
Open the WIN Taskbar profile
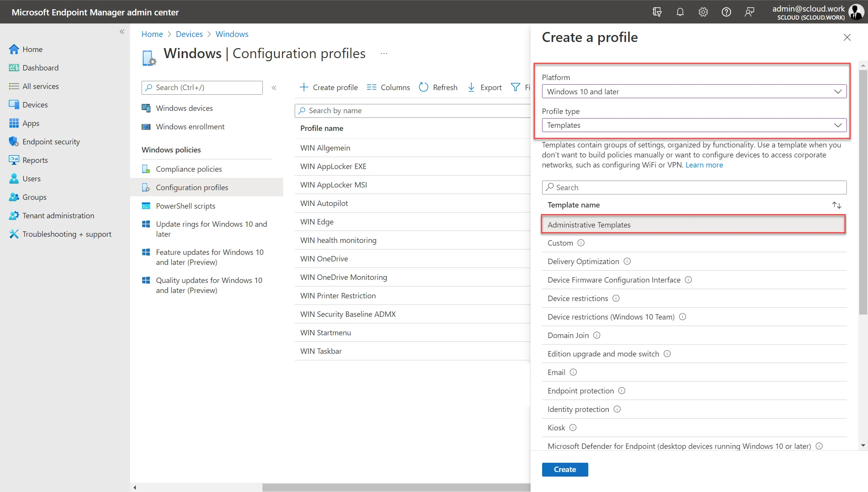pos(321,351)
